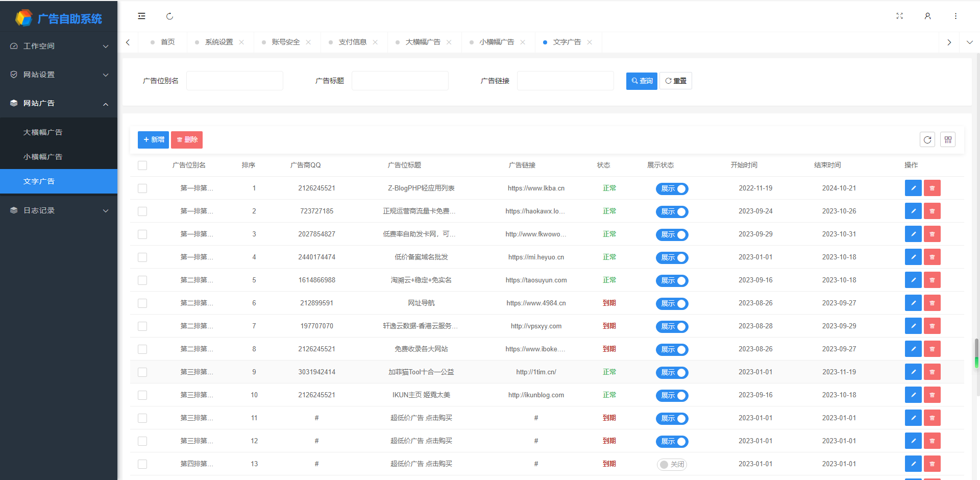Edit the 低价备案域名批发 row
Screen dimensions: 980x480
tap(913, 257)
